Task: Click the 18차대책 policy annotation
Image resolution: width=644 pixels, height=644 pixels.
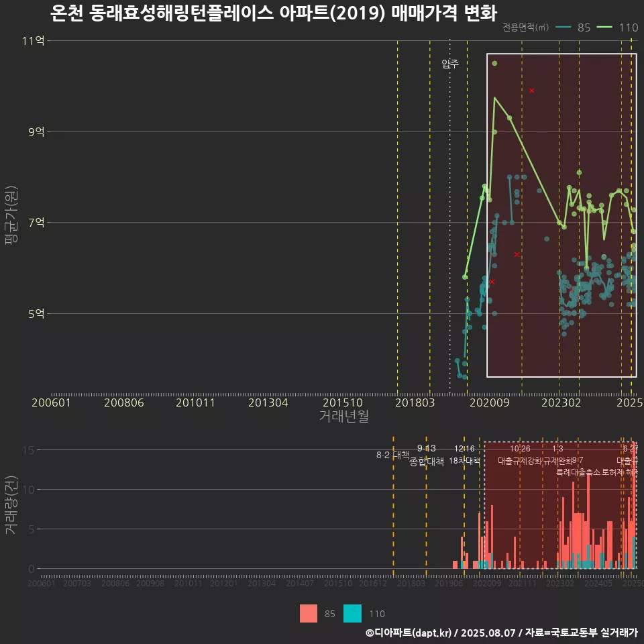Action: point(464,460)
